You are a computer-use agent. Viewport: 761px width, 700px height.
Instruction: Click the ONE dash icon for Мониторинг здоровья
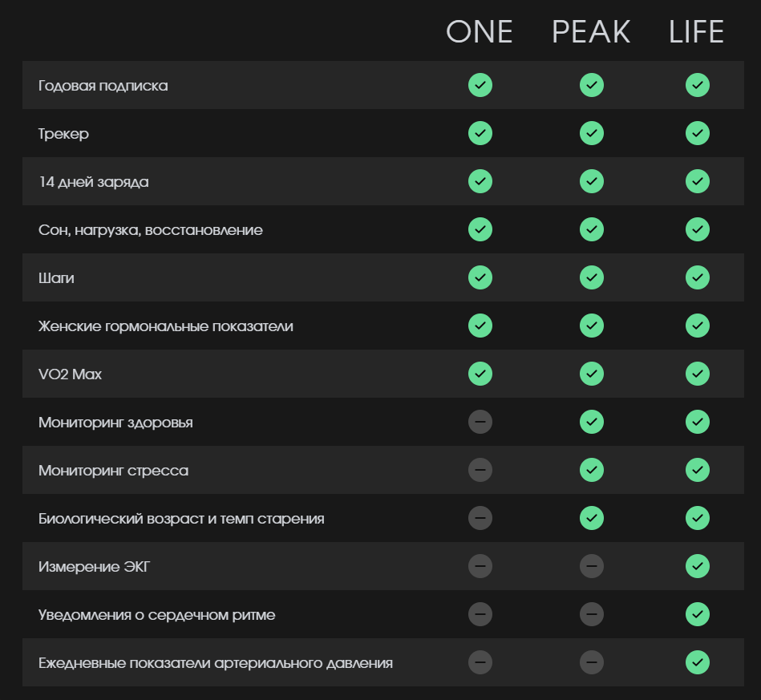tap(480, 422)
